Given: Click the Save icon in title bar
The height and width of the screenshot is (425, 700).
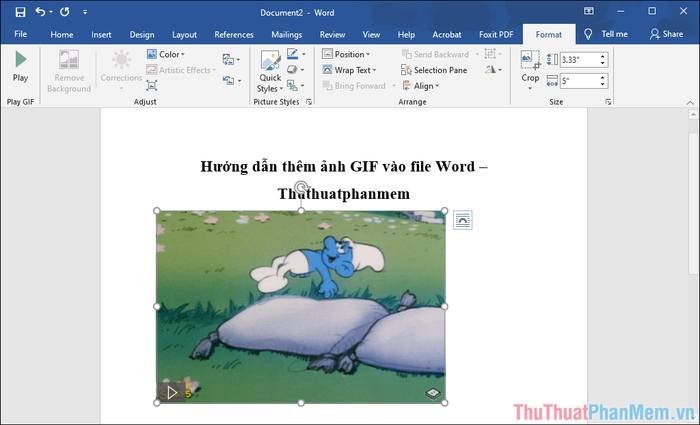Looking at the screenshot, I should [x=21, y=12].
